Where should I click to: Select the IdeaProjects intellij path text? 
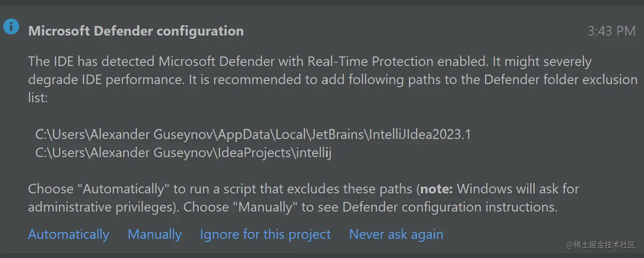(x=182, y=153)
